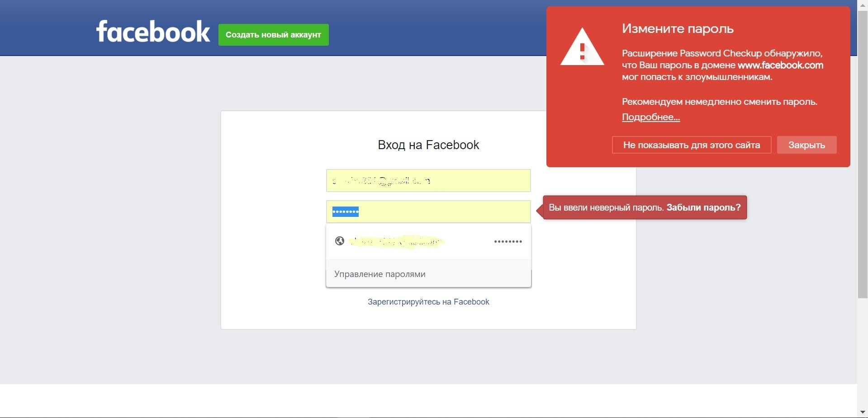Click the password input field
Image resolution: width=868 pixels, height=418 pixels.
(428, 211)
